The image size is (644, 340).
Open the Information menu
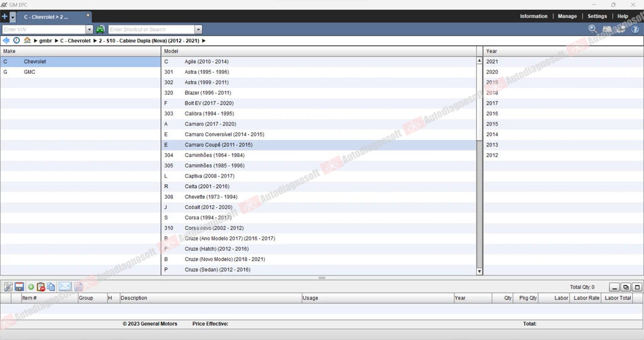pyautogui.click(x=534, y=17)
